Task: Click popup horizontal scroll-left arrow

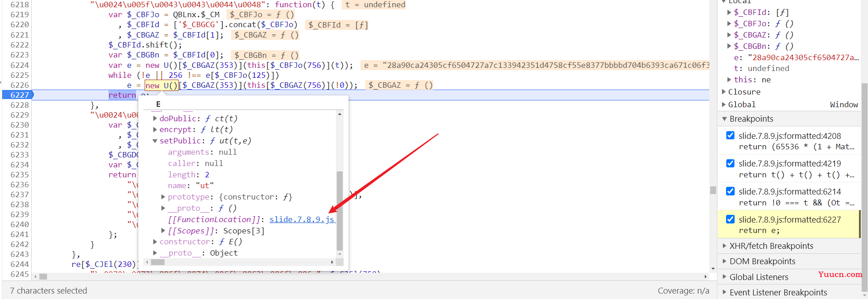Action: pyautogui.click(x=147, y=262)
